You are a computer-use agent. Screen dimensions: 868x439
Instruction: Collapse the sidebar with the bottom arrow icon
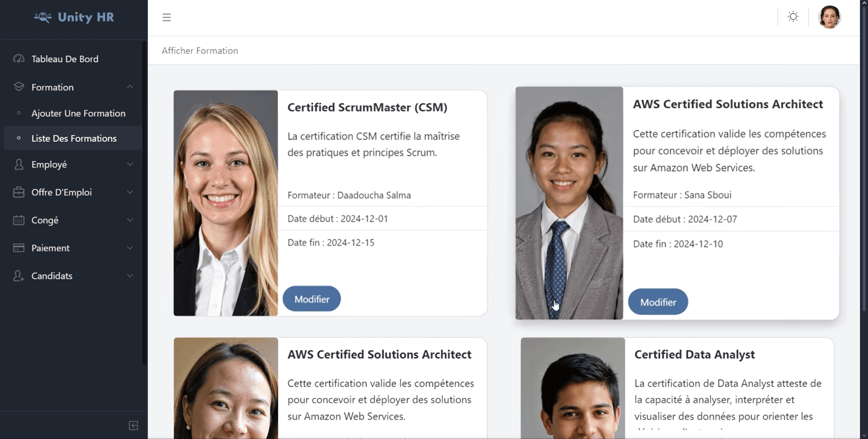[x=134, y=425]
